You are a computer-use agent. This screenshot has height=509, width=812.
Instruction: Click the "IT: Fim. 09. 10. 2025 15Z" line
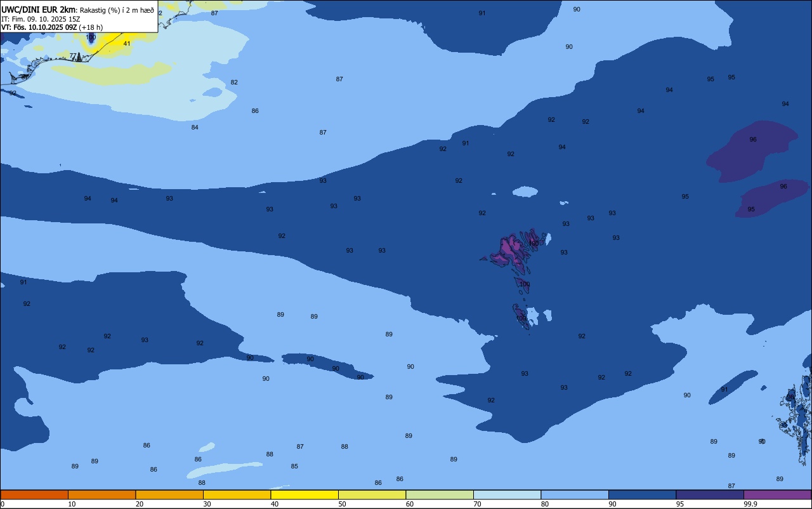[41, 19]
